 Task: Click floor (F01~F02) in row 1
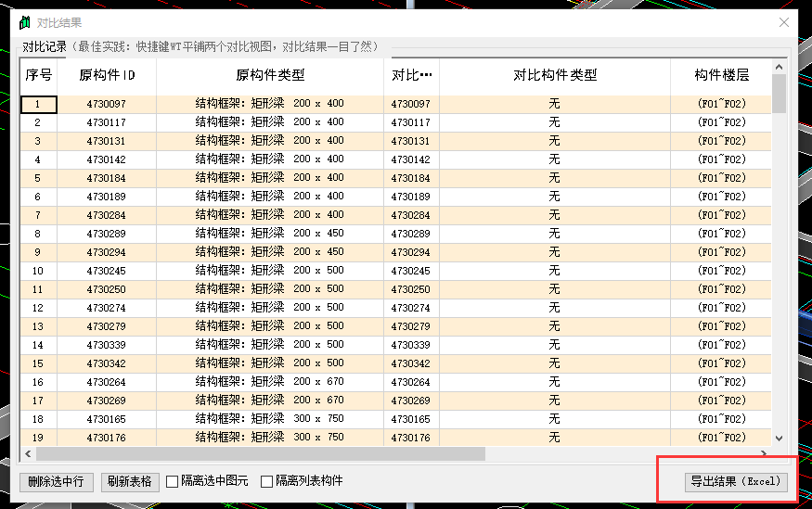click(x=721, y=104)
